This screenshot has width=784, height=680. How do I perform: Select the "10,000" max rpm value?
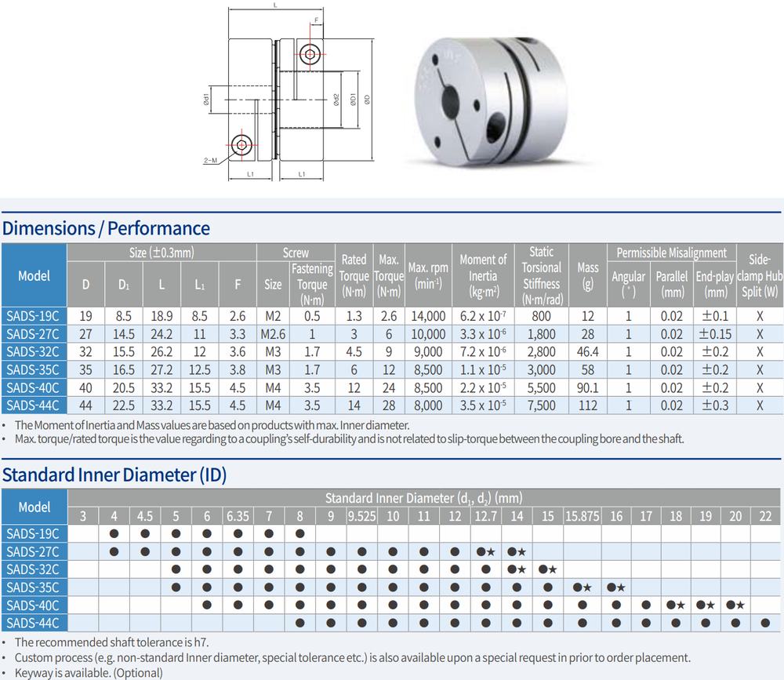[428, 334]
